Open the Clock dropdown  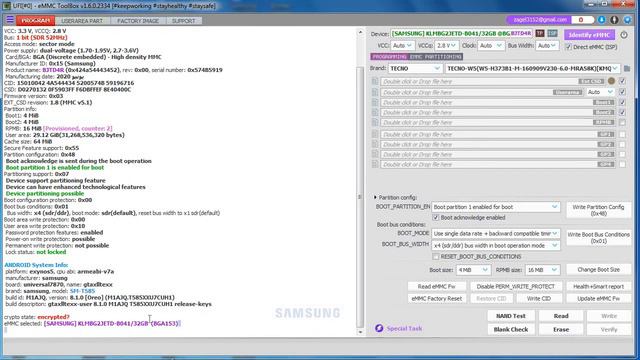tap(491, 46)
